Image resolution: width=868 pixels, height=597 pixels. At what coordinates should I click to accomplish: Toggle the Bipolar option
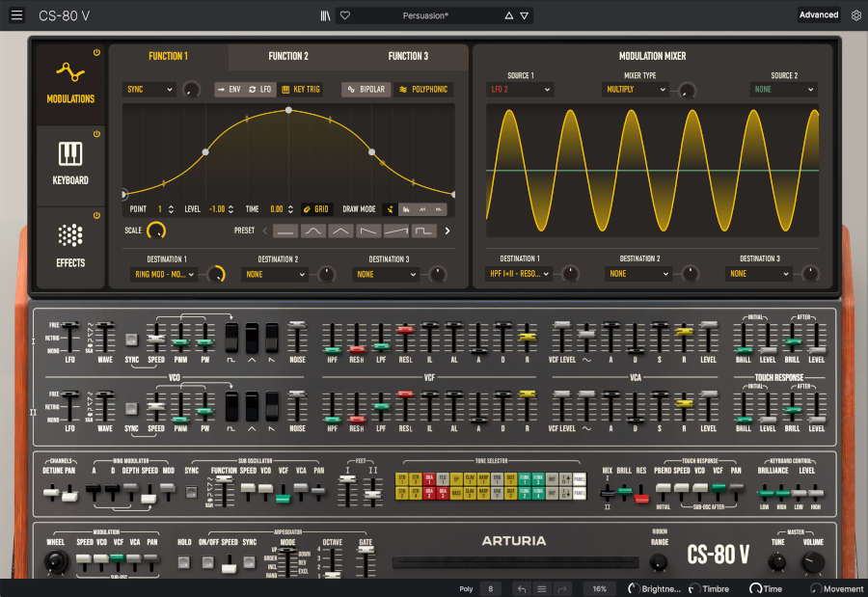(366, 89)
